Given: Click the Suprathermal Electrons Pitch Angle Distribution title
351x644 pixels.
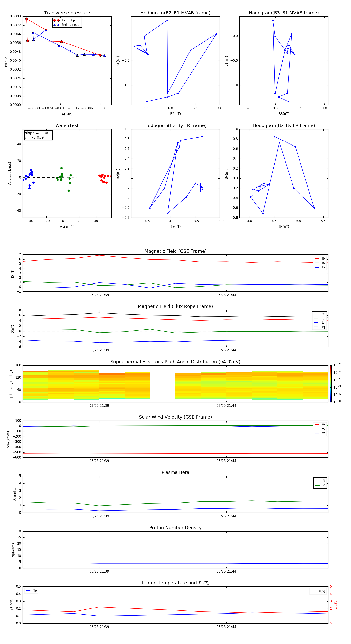Looking at the screenshot, I should [x=175, y=362].
